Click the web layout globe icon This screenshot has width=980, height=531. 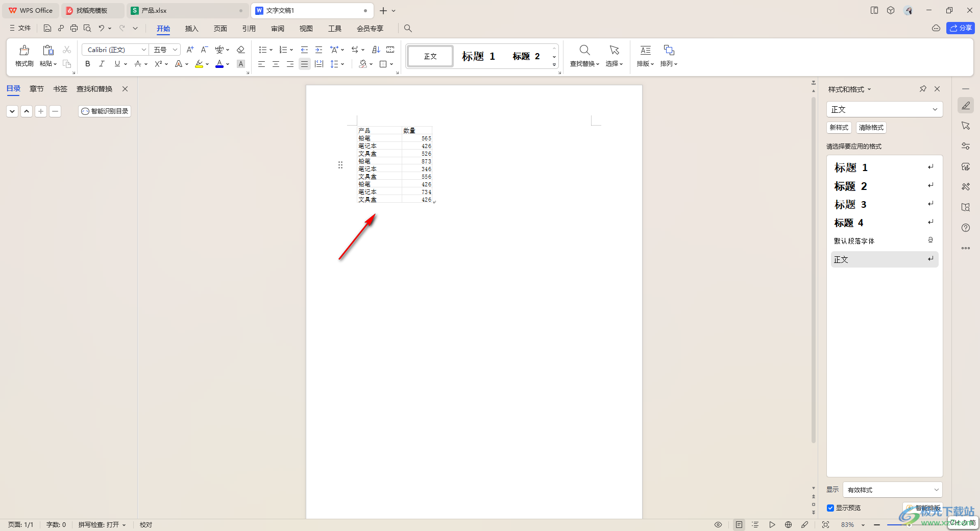[788, 525]
